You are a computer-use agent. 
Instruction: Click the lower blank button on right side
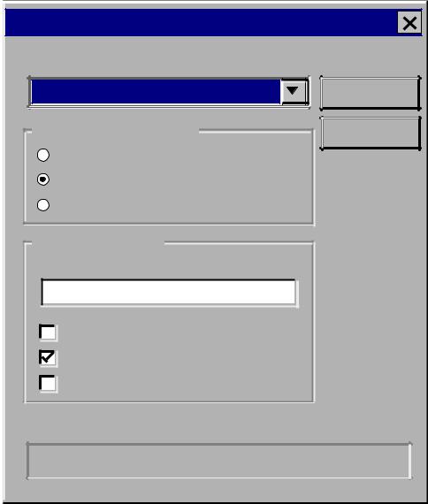point(371,133)
